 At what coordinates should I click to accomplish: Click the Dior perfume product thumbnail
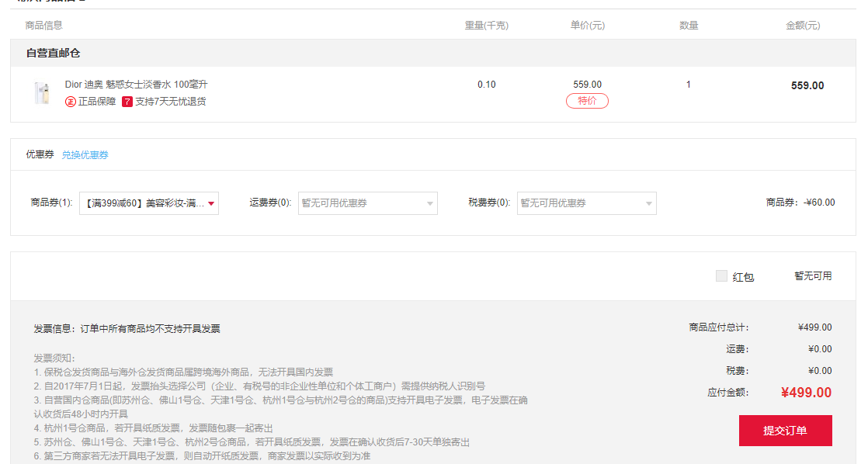pyautogui.click(x=42, y=93)
